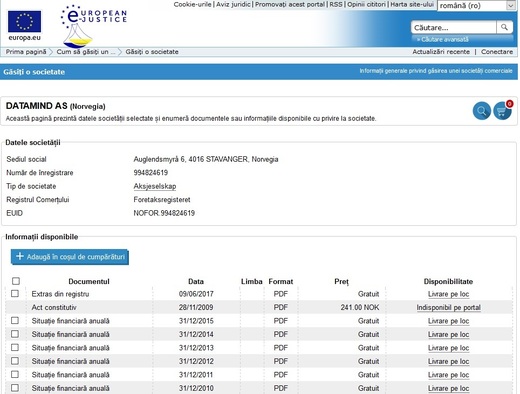
Task: Open the Aviz juridic link
Action: point(233,5)
